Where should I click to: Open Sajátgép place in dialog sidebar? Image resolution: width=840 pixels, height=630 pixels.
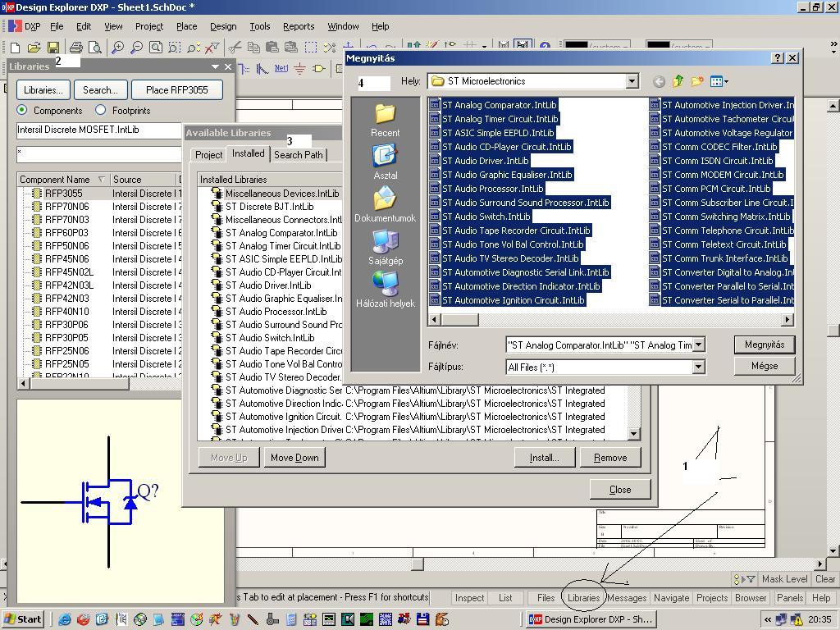pyautogui.click(x=386, y=248)
